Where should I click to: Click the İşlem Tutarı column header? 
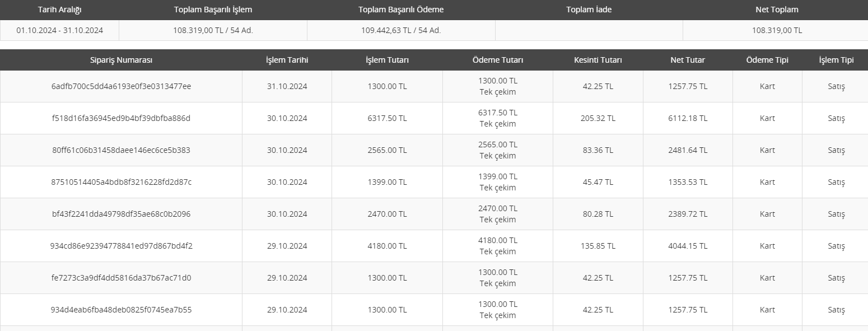pyautogui.click(x=387, y=60)
